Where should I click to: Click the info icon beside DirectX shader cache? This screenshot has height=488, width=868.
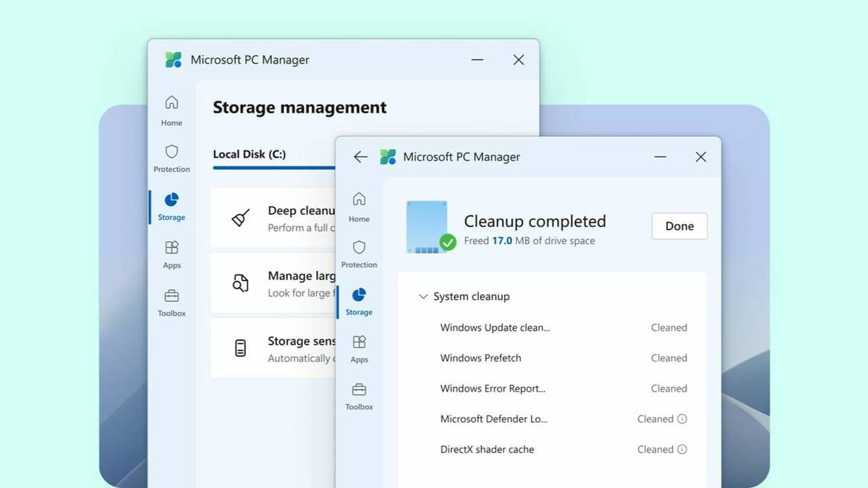tap(683, 449)
